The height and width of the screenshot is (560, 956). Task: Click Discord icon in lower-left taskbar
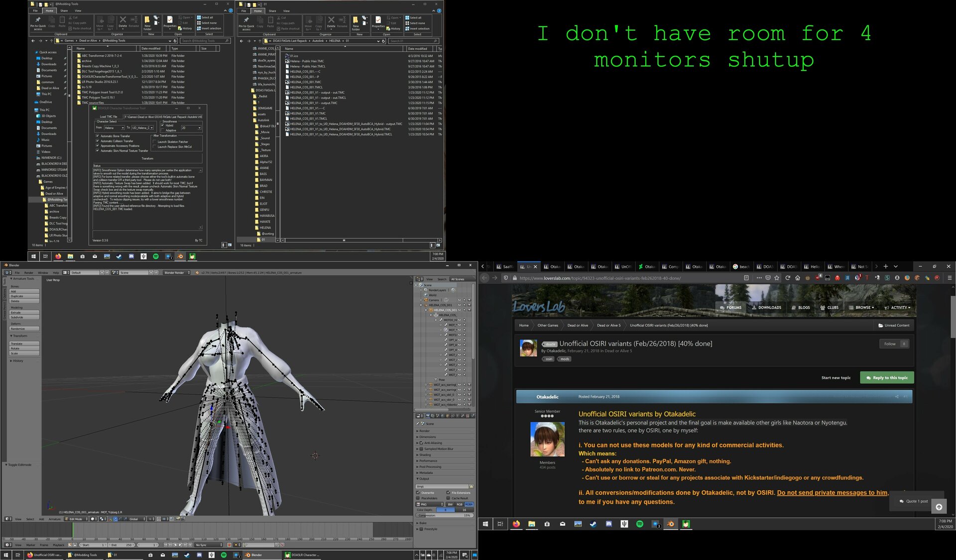199,555
